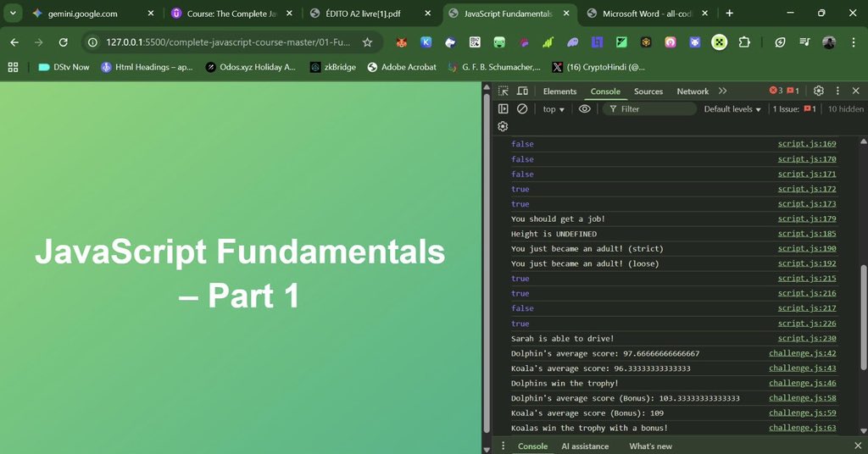Open the tab search dropdown arrow
The image size is (868, 454).
pos(13,14)
